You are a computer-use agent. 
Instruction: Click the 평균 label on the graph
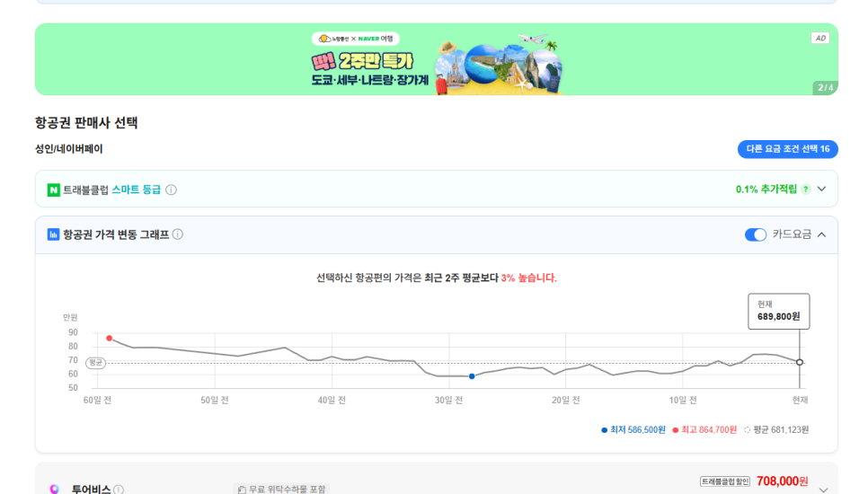(95, 362)
